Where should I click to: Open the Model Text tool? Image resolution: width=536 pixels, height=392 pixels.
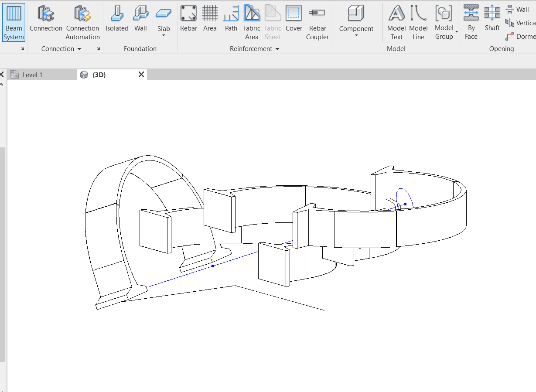tap(396, 22)
